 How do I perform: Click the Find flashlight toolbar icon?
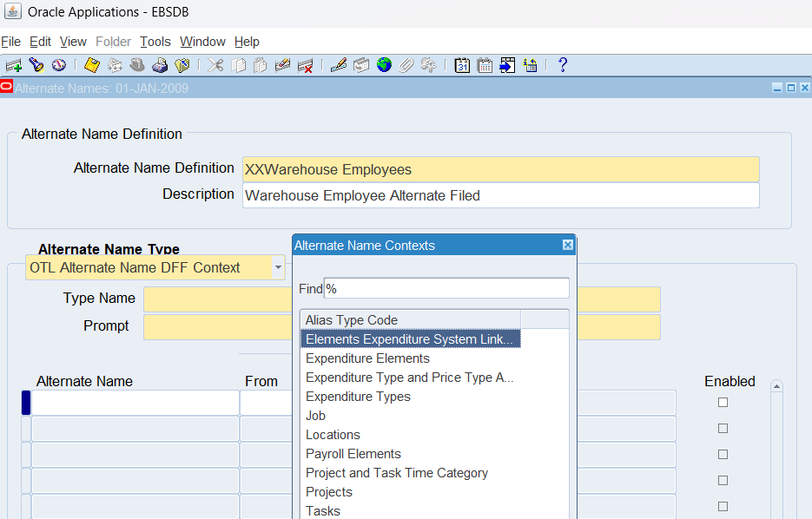[36, 65]
